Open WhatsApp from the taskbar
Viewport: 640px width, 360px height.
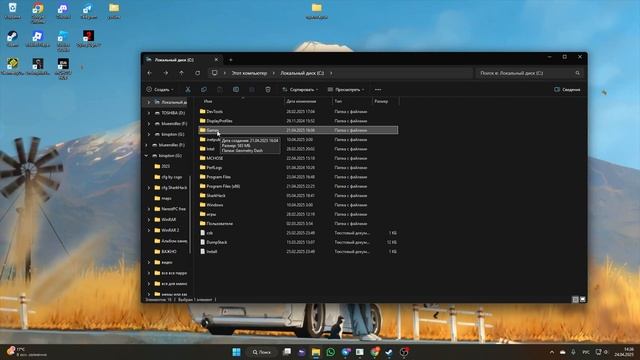tap(331, 352)
